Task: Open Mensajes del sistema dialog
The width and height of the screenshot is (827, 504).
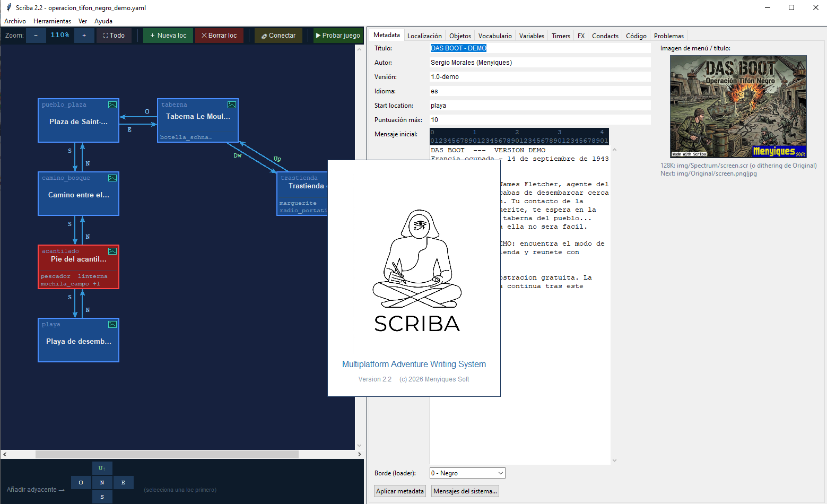Action: [x=465, y=491]
